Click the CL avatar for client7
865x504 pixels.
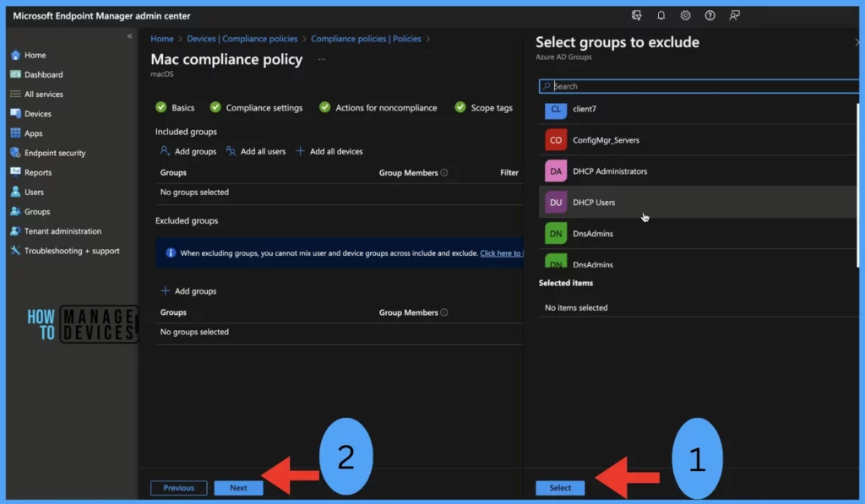point(556,110)
